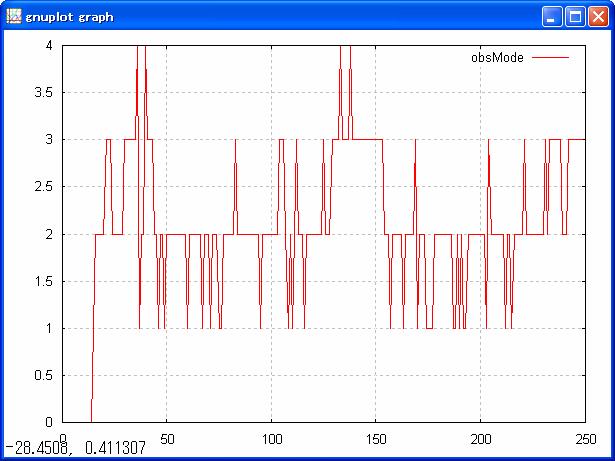Click the y-axis tick label 4

pyautogui.click(x=49, y=46)
